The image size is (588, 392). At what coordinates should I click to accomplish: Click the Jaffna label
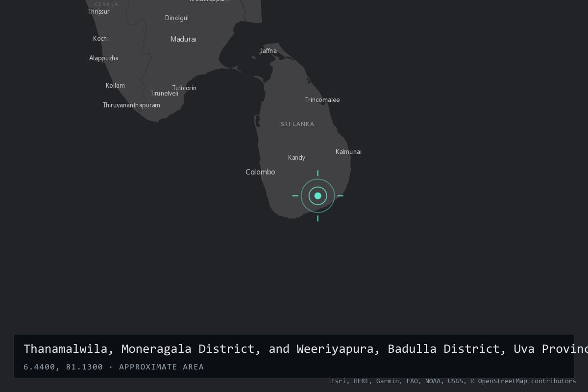[x=269, y=50]
